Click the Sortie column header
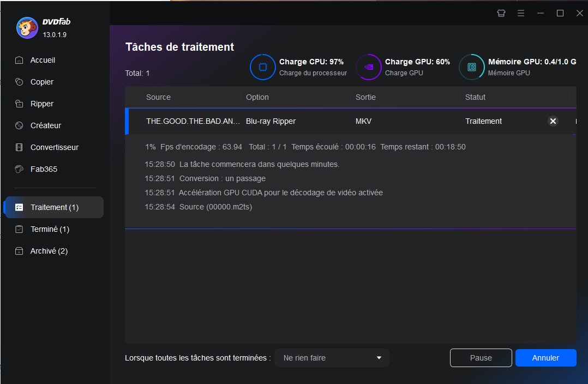 click(365, 97)
